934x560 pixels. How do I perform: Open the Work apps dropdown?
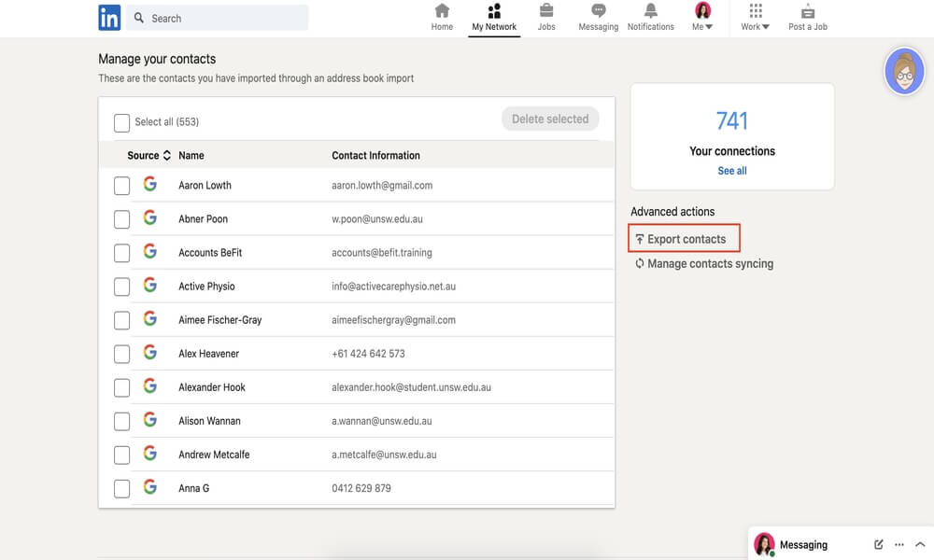tap(756, 17)
